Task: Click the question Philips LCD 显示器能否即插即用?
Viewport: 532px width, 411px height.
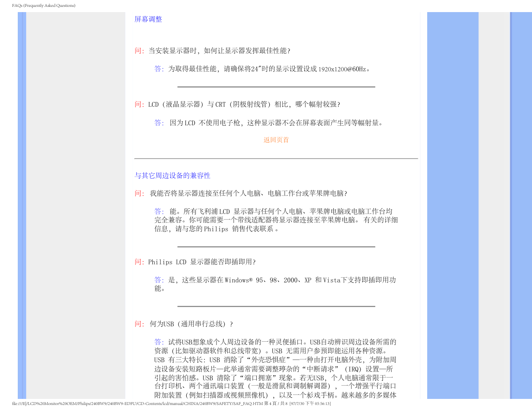Action: coord(202,262)
